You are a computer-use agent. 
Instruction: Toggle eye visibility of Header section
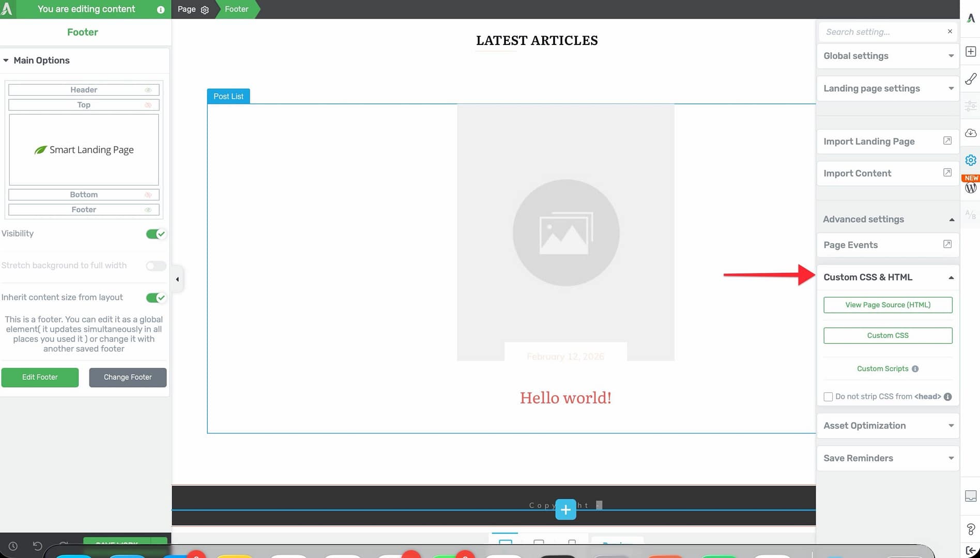[148, 90]
